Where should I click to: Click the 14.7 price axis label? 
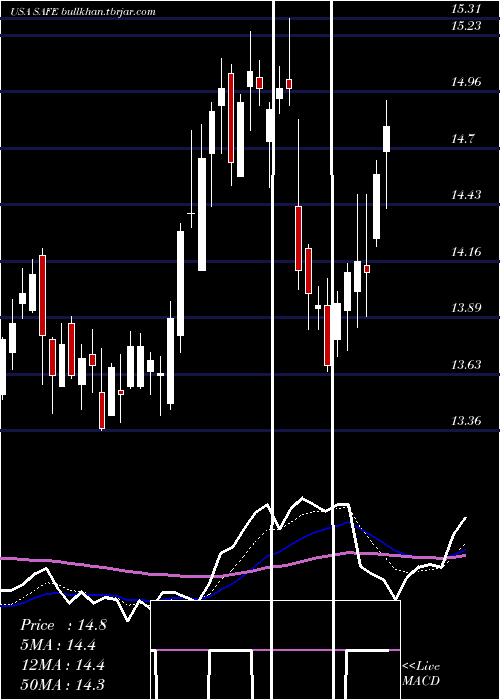coord(462,139)
